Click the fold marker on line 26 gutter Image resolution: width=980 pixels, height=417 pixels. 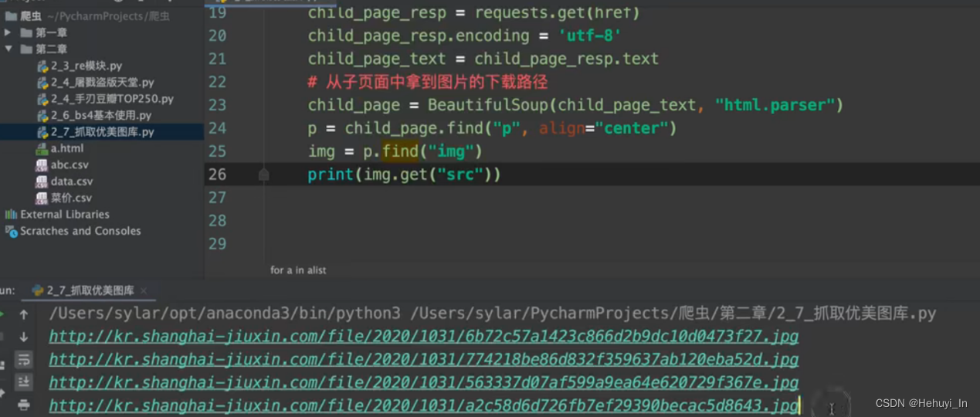tap(263, 175)
